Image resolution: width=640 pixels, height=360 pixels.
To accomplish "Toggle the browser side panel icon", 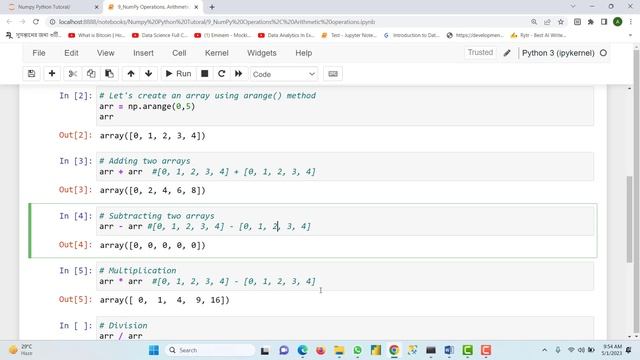I will 604,22.
